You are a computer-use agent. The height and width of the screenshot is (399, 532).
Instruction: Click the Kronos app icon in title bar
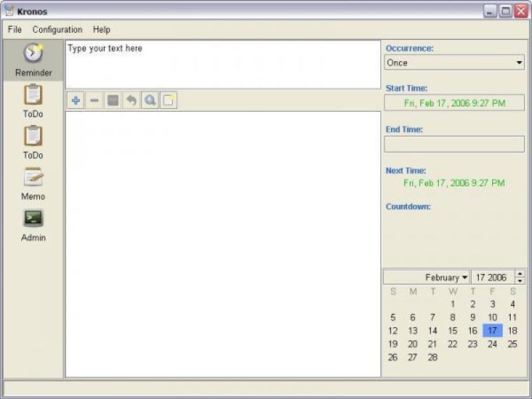pyautogui.click(x=9, y=10)
